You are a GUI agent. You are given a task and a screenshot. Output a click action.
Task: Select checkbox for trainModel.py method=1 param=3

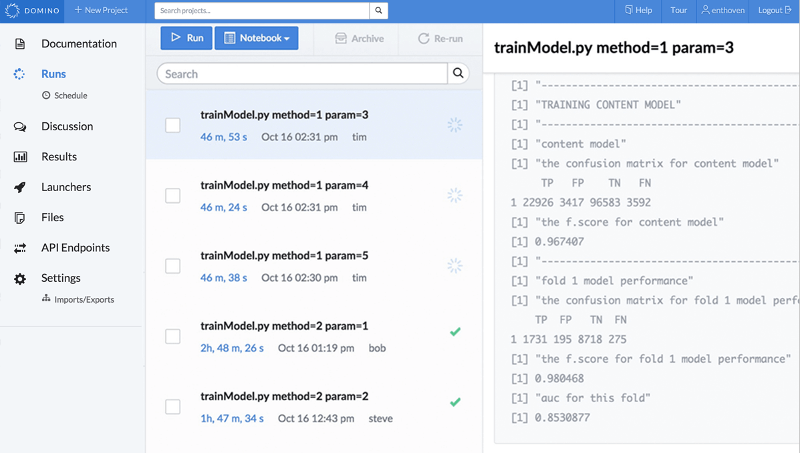pyautogui.click(x=173, y=125)
